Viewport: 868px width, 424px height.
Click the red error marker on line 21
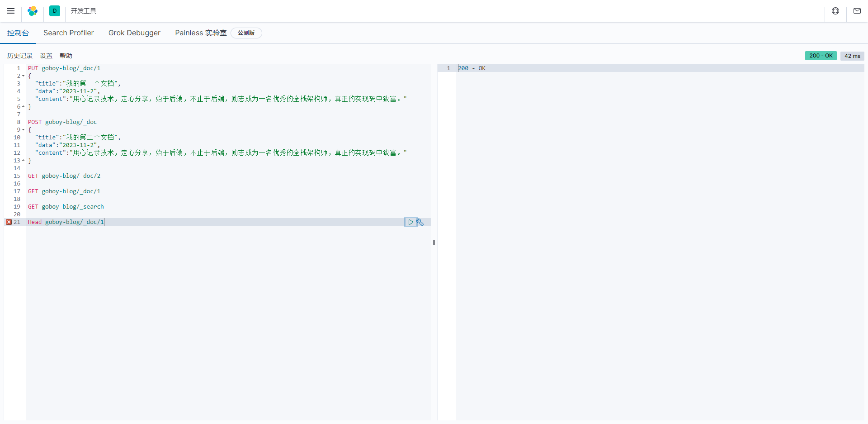pyautogui.click(x=9, y=222)
